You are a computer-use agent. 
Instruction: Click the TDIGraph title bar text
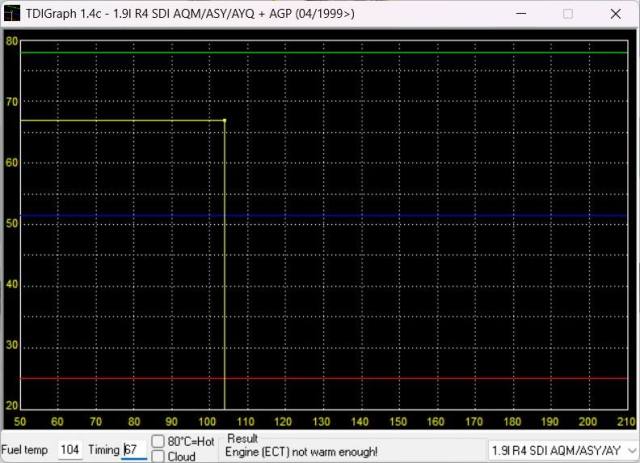pyautogui.click(x=190, y=14)
